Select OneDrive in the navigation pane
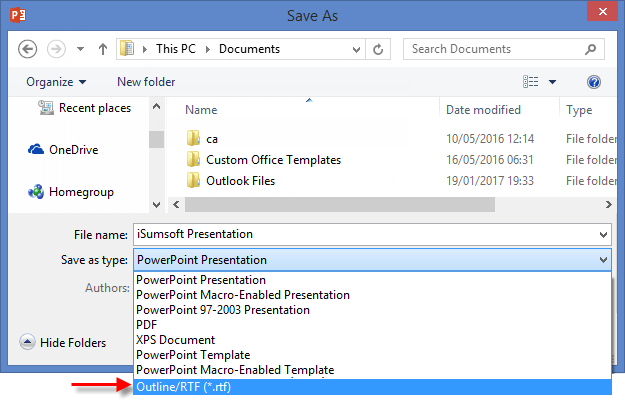The height and width of the screenshot is (400, 625). [x=73, y=150]
